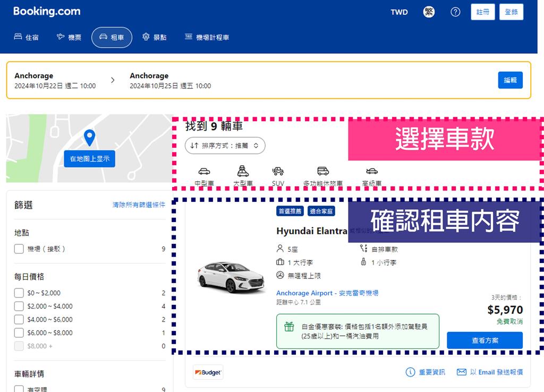Click the 住宿 bed icon

18,37
